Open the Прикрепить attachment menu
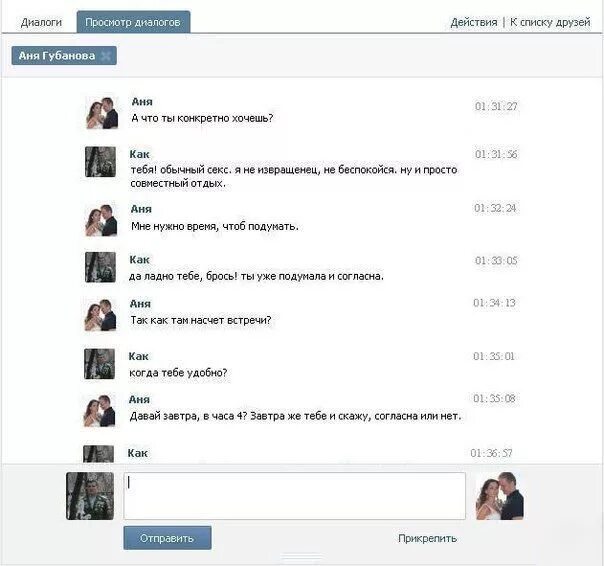The width and height of the screenshot is (604, 566). [427, 538]
